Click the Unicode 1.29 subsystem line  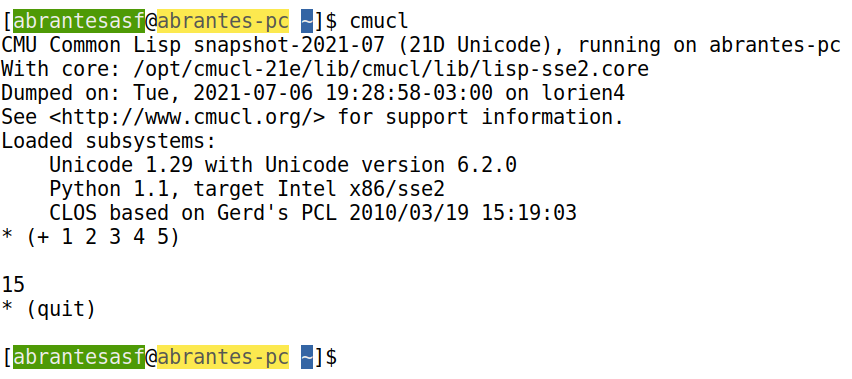pyautogui.click(x=283, y=165)
